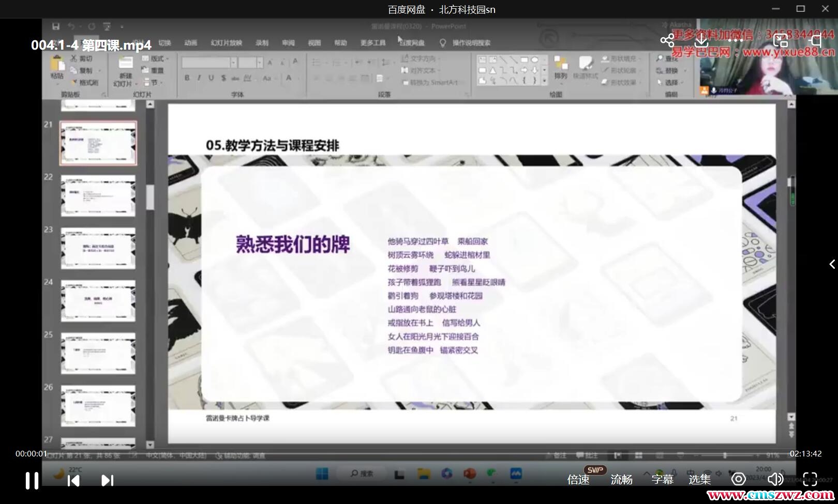
Task: Close the 百度网盘 player window
Action: [825, 9]
